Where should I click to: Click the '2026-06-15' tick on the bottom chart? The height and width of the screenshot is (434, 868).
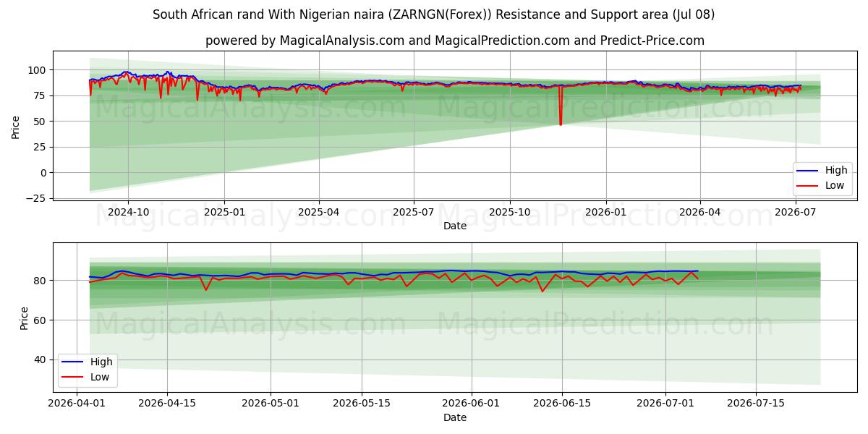tap(562, 403)
